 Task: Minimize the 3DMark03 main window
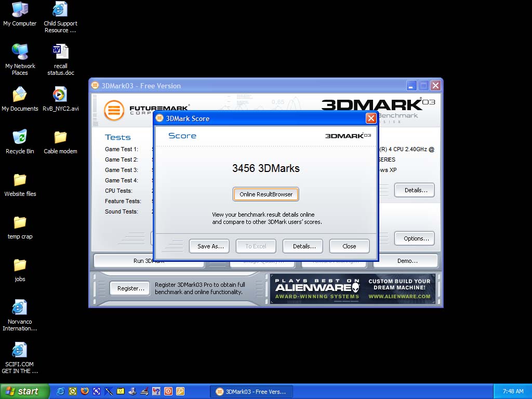(x=411, y=86)
